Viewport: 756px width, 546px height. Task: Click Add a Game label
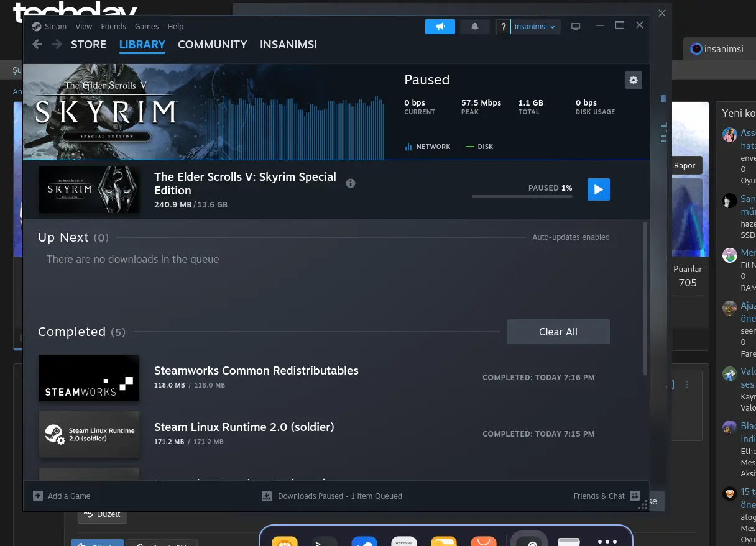click(x=69, y=496)
